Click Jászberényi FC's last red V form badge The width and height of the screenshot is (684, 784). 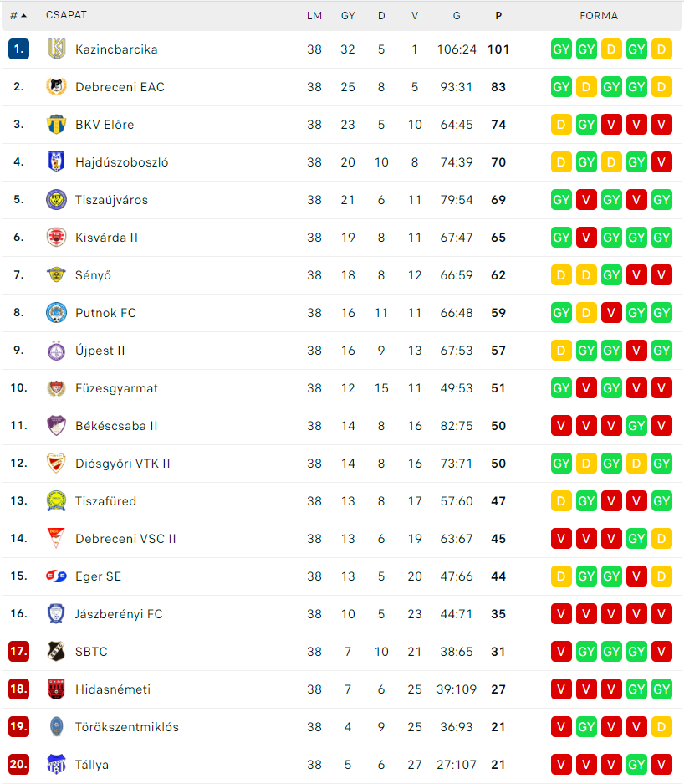[661, 613]
